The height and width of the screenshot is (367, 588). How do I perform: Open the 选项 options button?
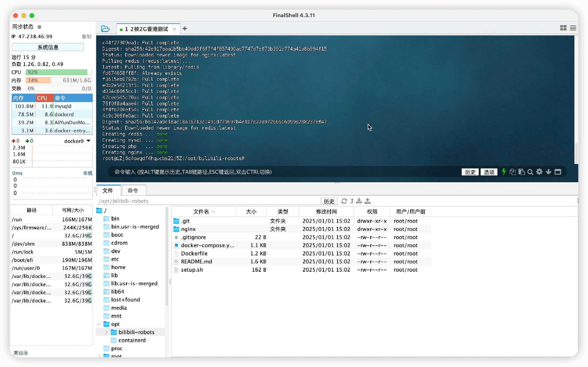(489, 172)
